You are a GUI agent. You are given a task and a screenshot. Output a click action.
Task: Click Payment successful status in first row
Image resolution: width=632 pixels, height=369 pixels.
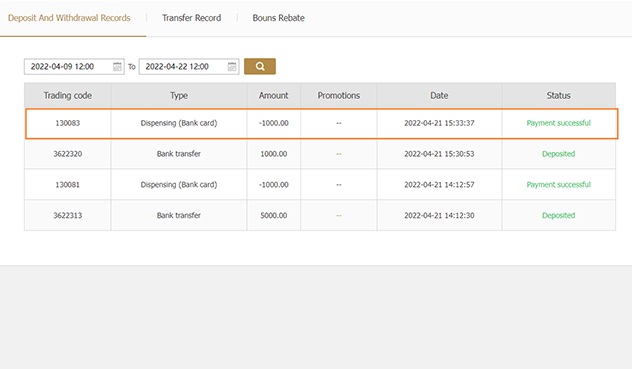tap(559, 123)
